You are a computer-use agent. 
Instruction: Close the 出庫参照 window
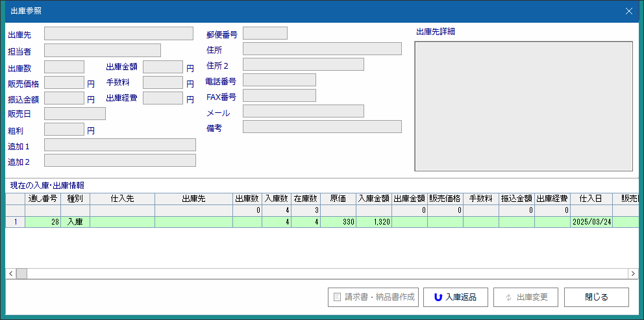tap(628, 11)
